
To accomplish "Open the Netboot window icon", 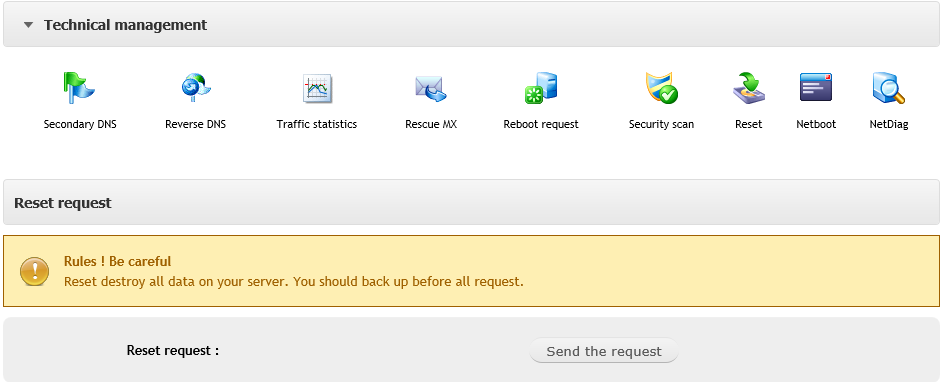I will pyautogui.click(x=816, y=87).
